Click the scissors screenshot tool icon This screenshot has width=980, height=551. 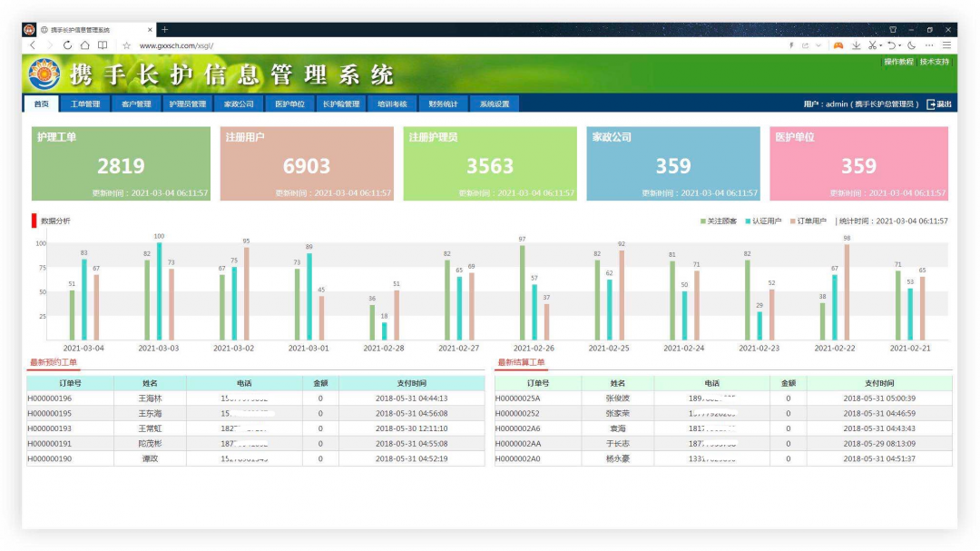click(872, 45)
